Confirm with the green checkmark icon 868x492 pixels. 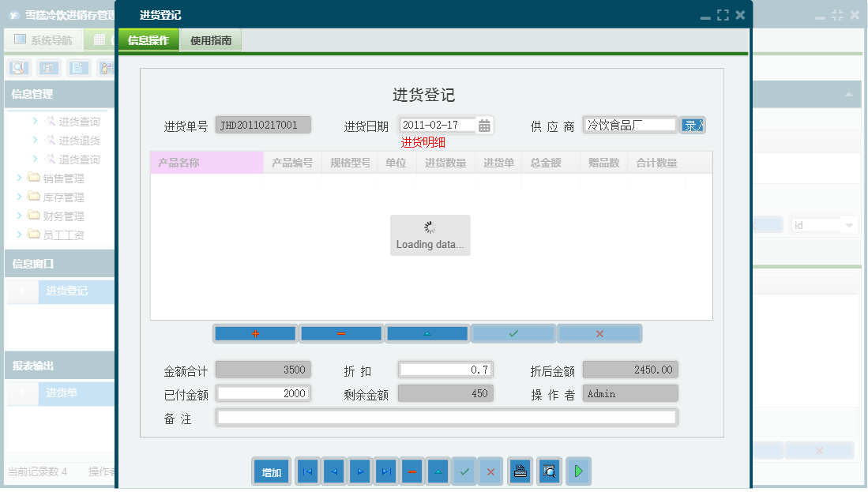(513, 333)
